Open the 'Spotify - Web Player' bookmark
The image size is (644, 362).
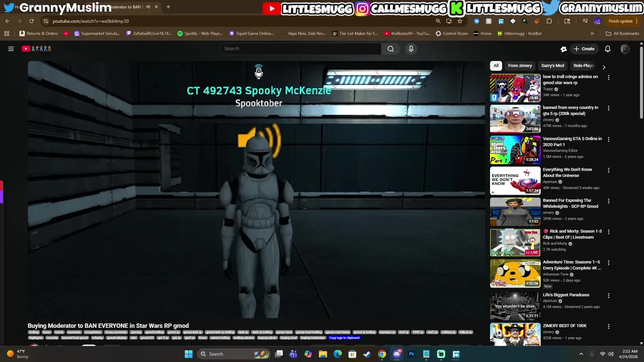pos(200,34)
